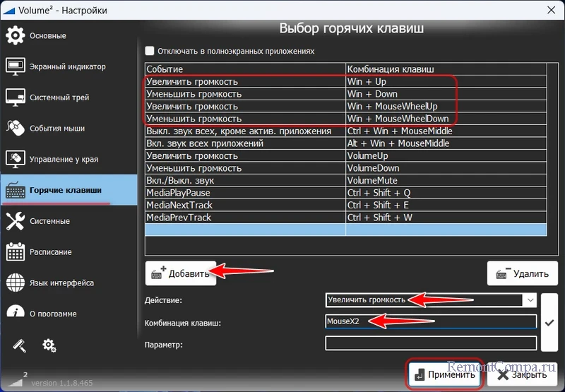Select the MediaPlayPause row
565x392 pixels.
pyautogui.click(x=346, y=193)
